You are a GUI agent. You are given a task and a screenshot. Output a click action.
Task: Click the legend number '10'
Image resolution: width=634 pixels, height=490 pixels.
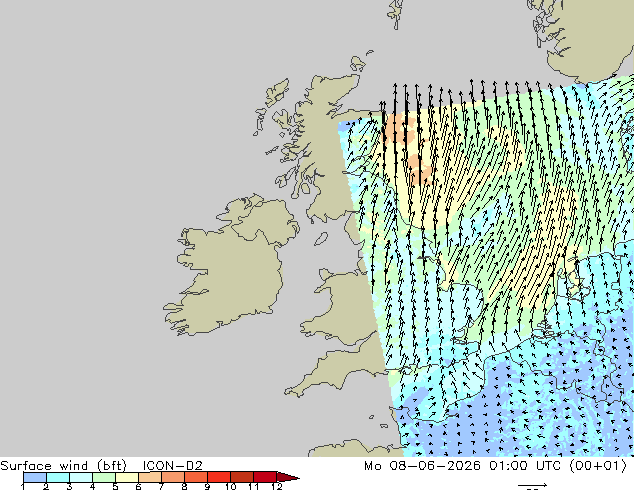tap(230, 486)
